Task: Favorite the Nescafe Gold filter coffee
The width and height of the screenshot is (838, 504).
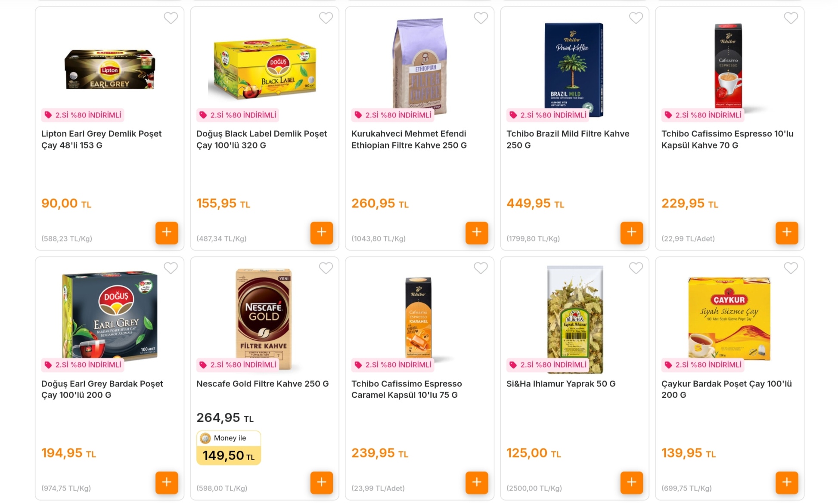Action: (326, 268)
